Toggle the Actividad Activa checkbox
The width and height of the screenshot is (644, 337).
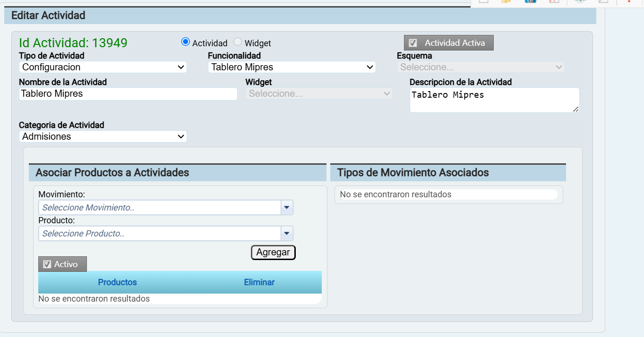coord(413,43)
